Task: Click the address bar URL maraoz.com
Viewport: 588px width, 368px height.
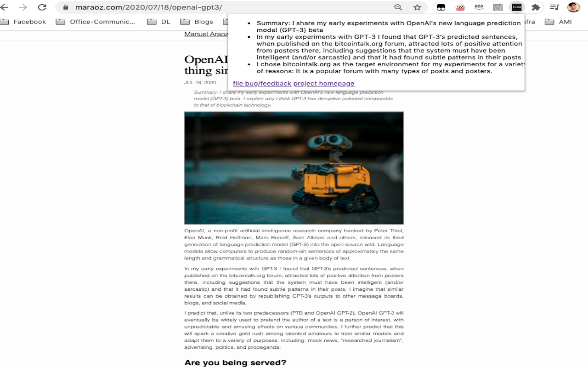Action: pyautogui.click(x=148, y=7)
